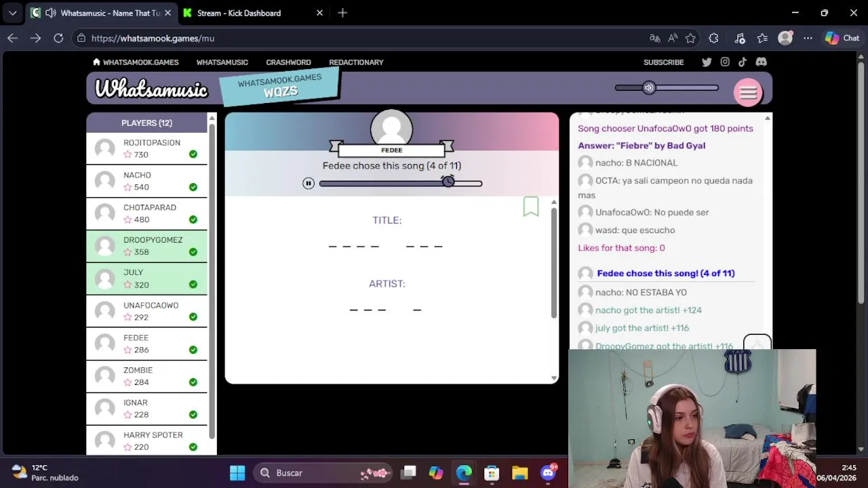868x488 pixels.
Task: Click Fedee's avatar above the song
Action: pyautogui.click(x=391, y=127)
